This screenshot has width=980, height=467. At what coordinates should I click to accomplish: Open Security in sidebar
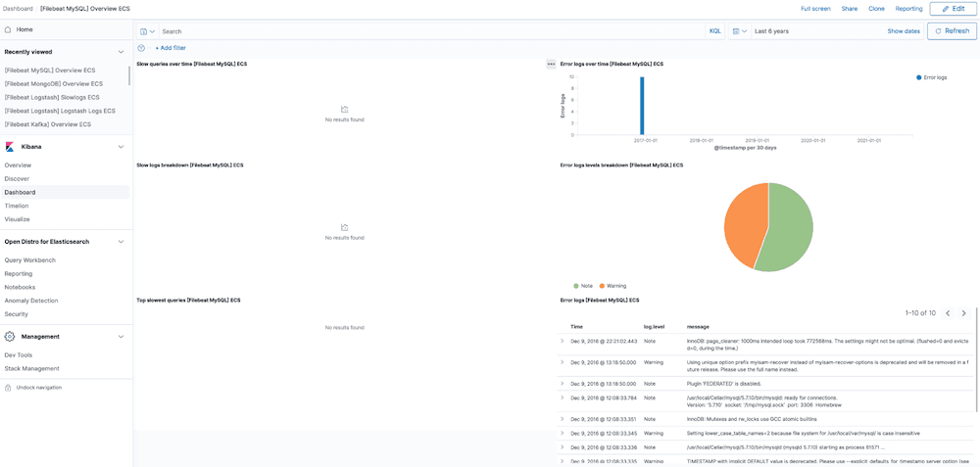click(17, 314)
